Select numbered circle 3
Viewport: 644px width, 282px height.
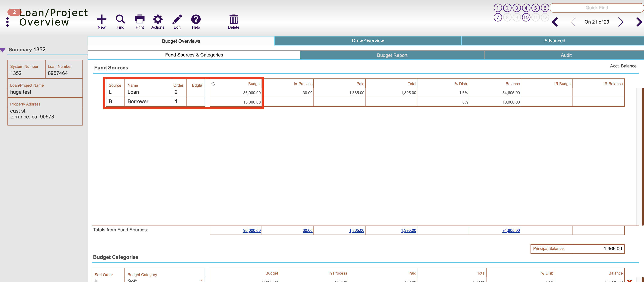[517, 8]
